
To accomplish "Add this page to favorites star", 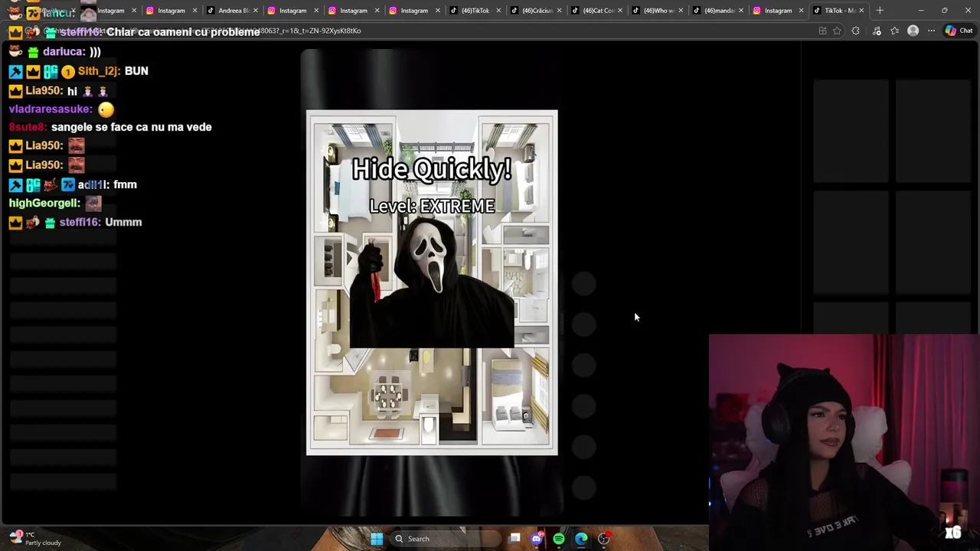I will point(837,31).
